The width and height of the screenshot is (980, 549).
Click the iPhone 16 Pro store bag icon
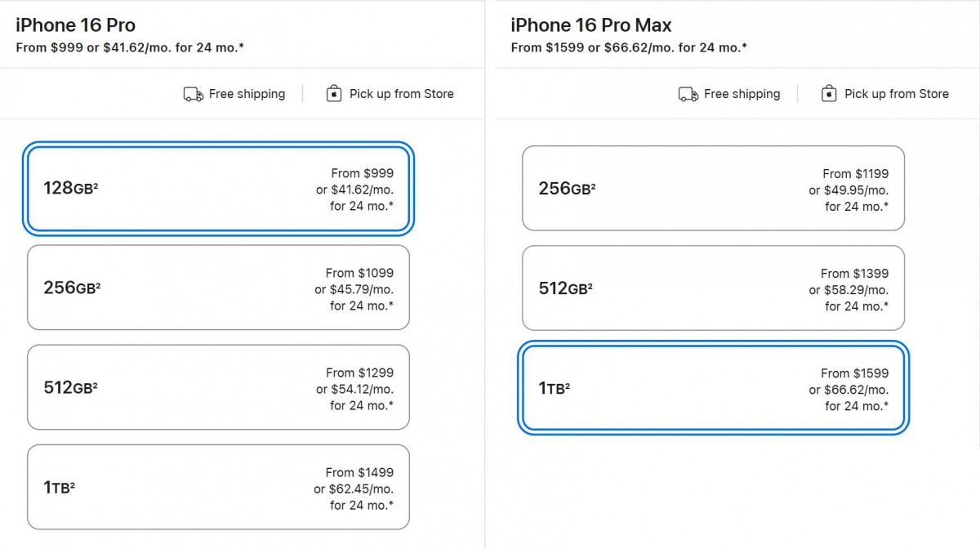(333, 94)
